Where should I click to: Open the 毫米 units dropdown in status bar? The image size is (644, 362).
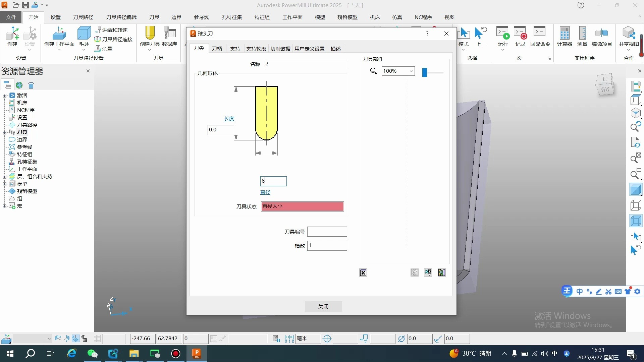coord(308,339)
